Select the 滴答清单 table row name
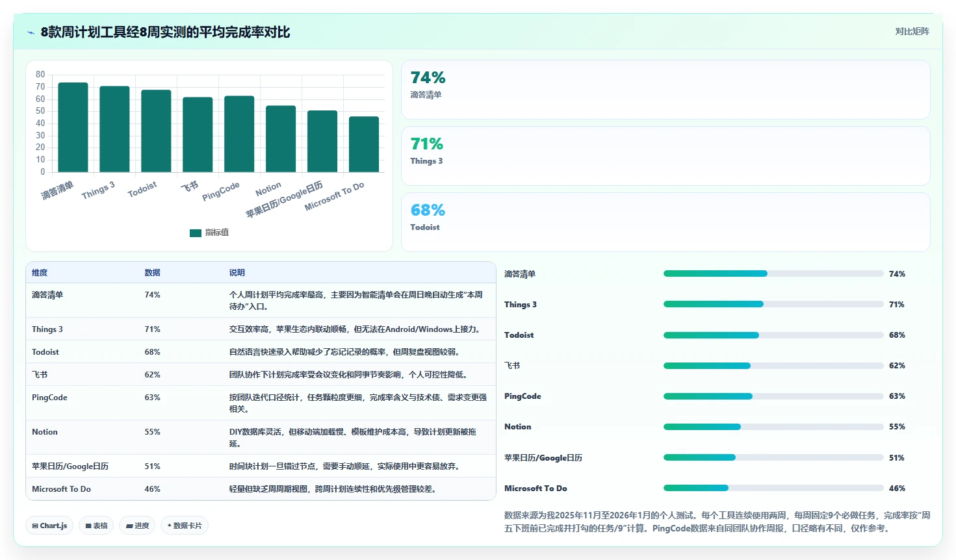 47,295
